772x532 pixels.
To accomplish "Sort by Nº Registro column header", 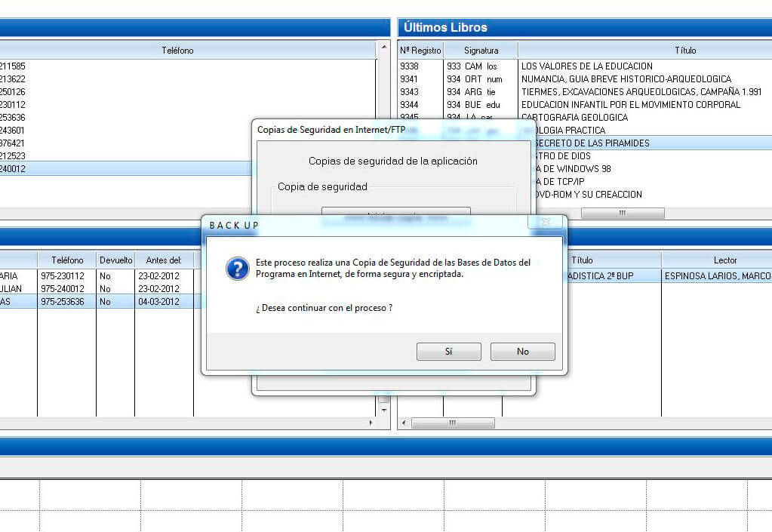I will point(420,51).
